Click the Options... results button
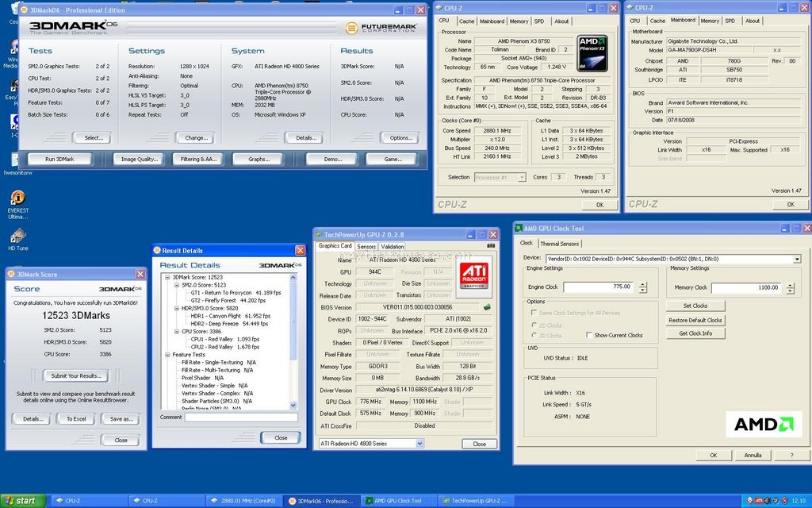 click(x=400, y=138)
